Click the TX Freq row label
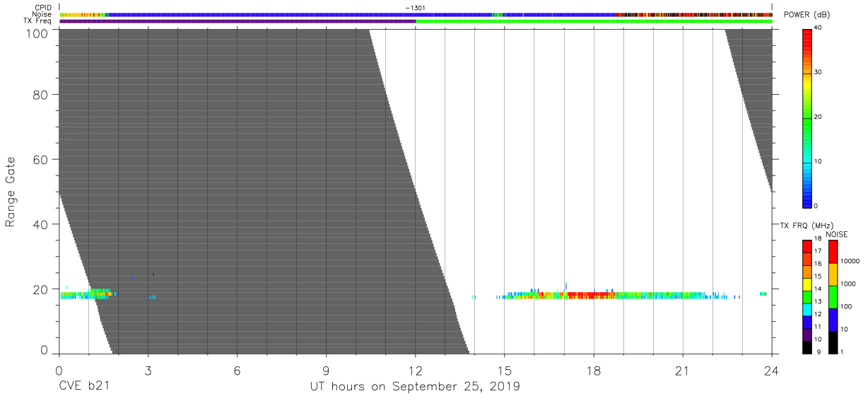The width and height of the screenshot is (868, 401). click(39, 21)
